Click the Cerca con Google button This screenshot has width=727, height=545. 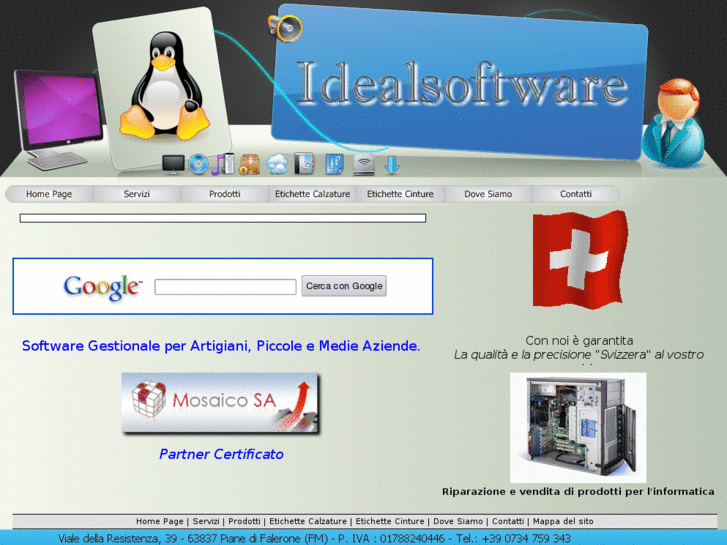click(344, 286)
